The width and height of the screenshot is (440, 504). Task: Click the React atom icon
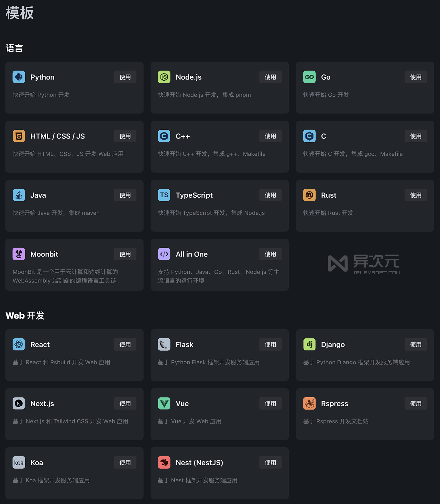[x=19, y=345]
